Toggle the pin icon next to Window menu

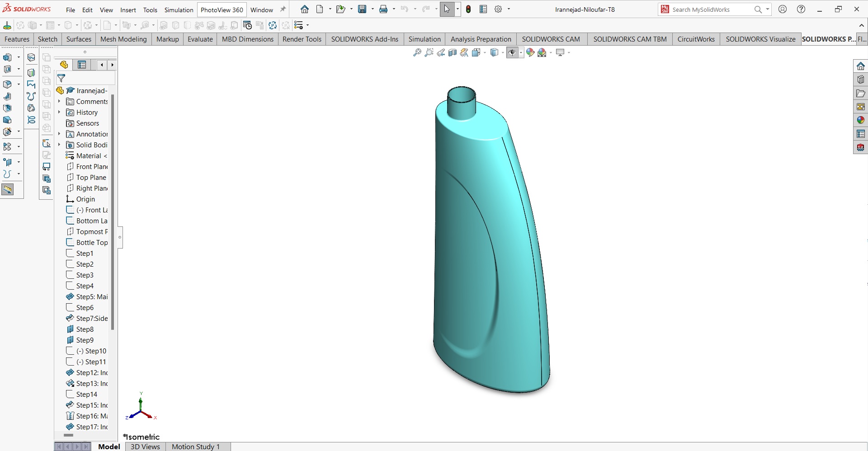283,9
